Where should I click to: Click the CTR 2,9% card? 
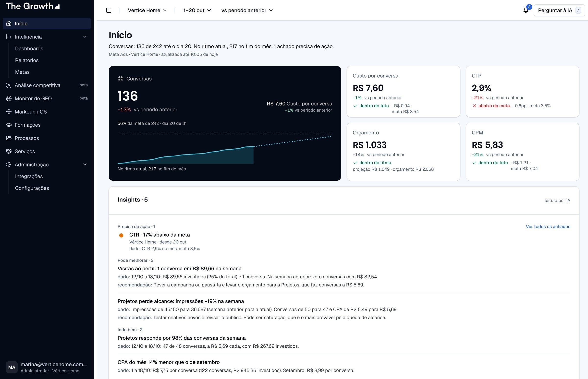[522, 92]
